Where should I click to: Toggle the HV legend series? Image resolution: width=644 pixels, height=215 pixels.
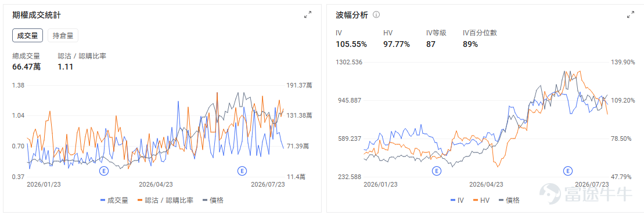(x=481, y=201)
